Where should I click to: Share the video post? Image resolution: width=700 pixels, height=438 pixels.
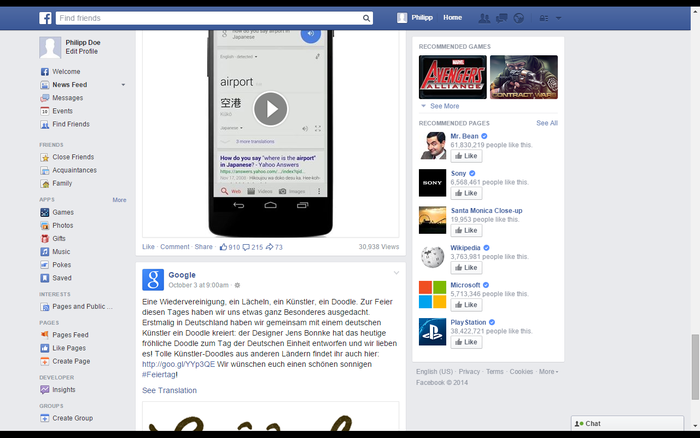(x=204, y=247)
